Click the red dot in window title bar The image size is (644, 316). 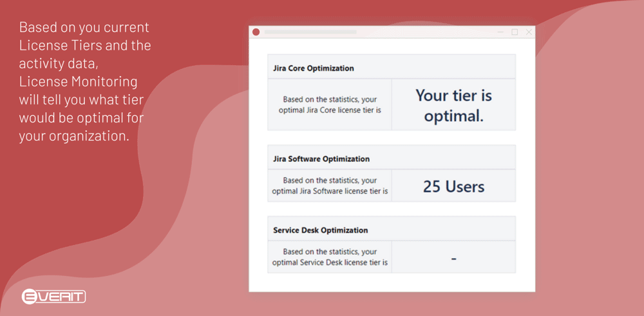(256, 32)
